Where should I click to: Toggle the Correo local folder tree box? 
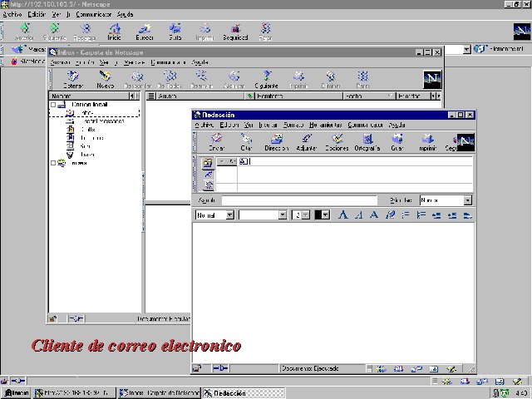click(x=54, y=105)
